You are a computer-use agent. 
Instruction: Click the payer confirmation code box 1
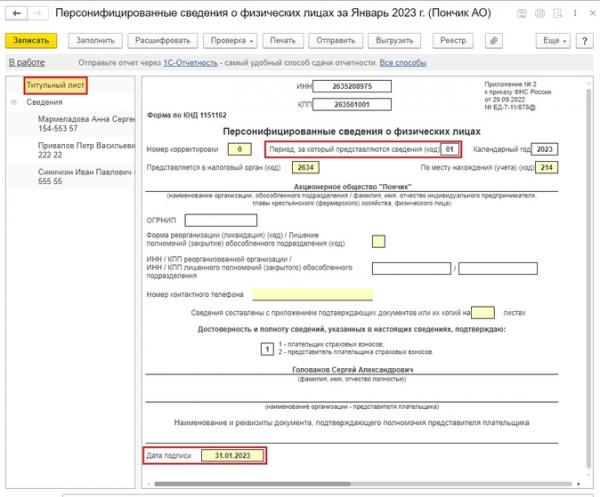pyautogui.click(x=267, y=349)
